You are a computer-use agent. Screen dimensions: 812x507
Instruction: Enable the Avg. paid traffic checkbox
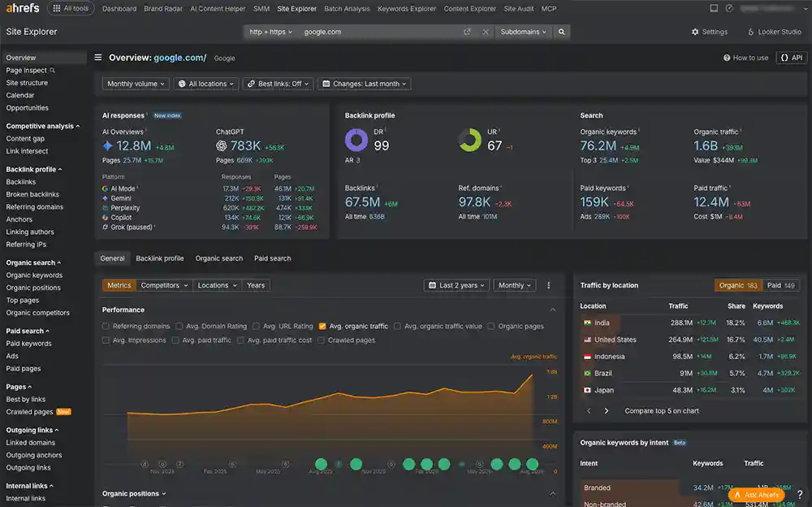175,340
